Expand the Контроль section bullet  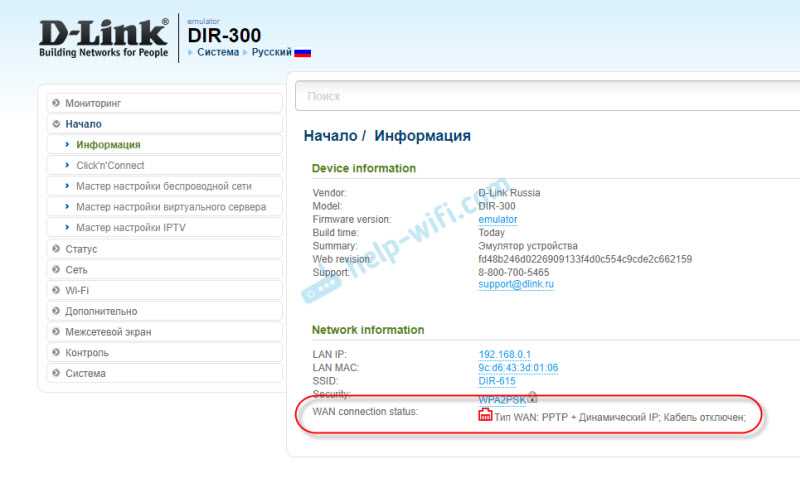56,352
